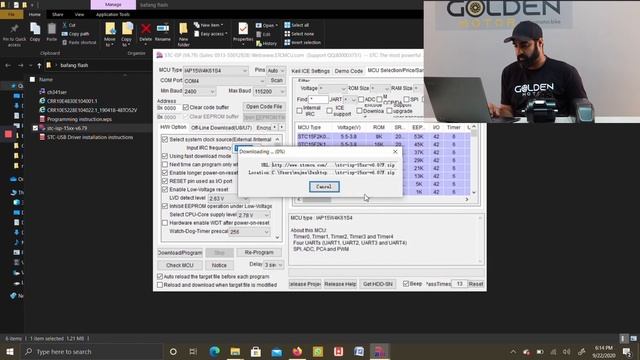Open the Delay dropdown
Screen dimensions: 640x360
(x=273, y=265)
